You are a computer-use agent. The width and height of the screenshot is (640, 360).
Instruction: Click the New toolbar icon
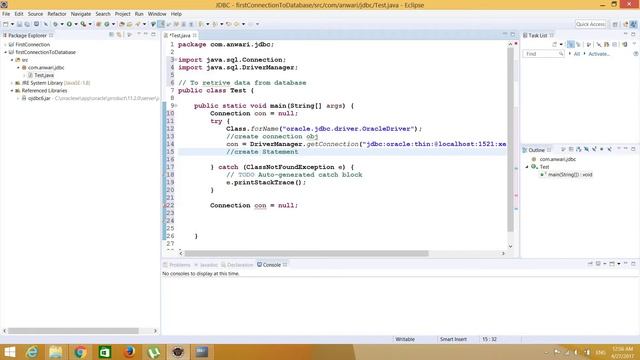5,24
